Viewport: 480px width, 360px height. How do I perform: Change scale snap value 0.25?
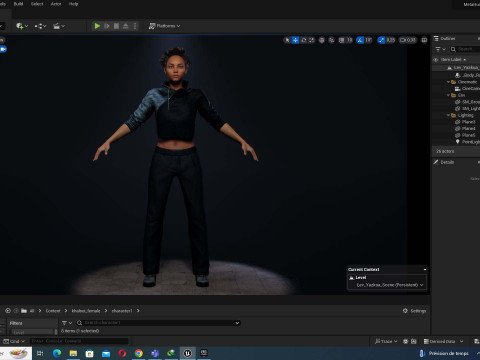point(391,40)
